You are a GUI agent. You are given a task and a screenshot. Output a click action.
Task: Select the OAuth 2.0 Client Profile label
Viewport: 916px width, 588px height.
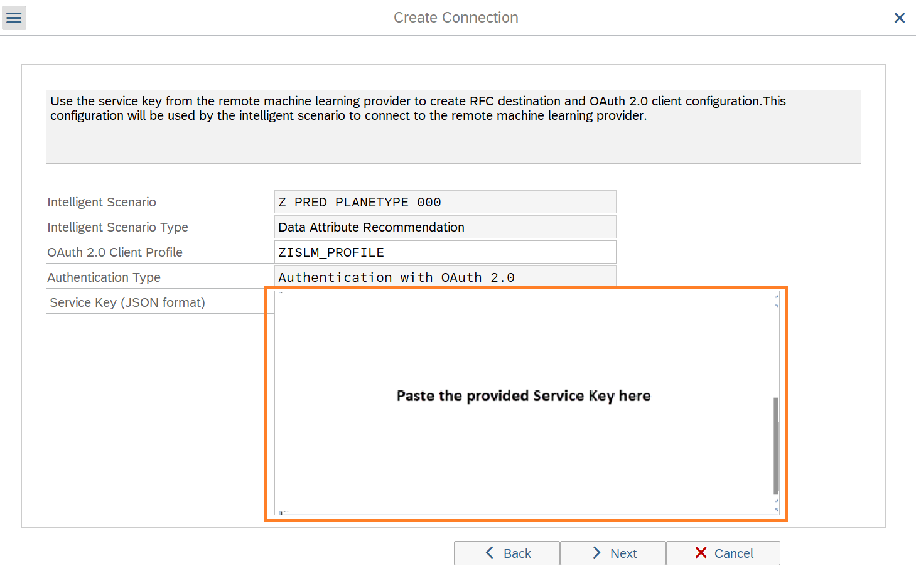pyautogui.click(x=115, y=252)
